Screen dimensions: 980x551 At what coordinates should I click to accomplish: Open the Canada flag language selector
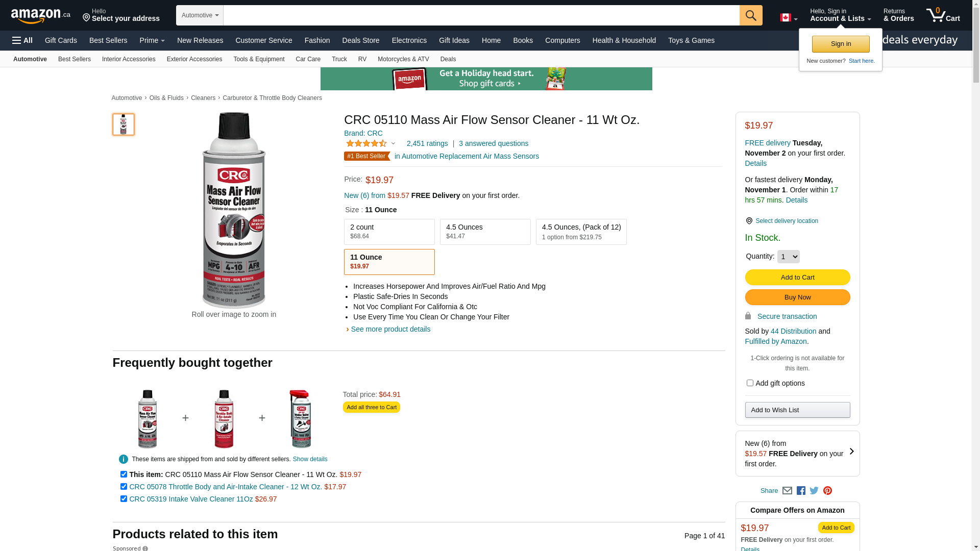(x=788, y=18)
